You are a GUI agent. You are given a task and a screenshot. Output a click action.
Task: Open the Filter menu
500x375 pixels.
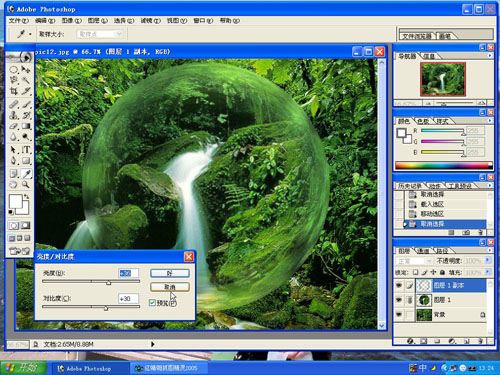coord(151,21)
